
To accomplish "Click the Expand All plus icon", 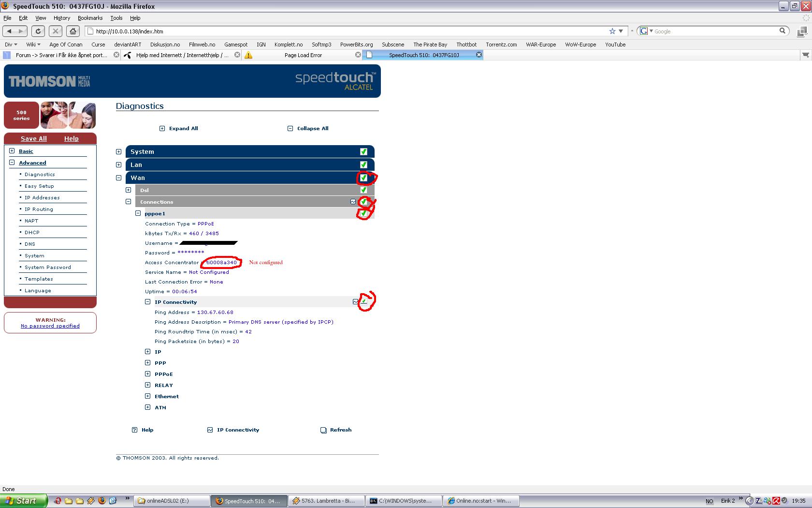I will [x=162, y=128].
